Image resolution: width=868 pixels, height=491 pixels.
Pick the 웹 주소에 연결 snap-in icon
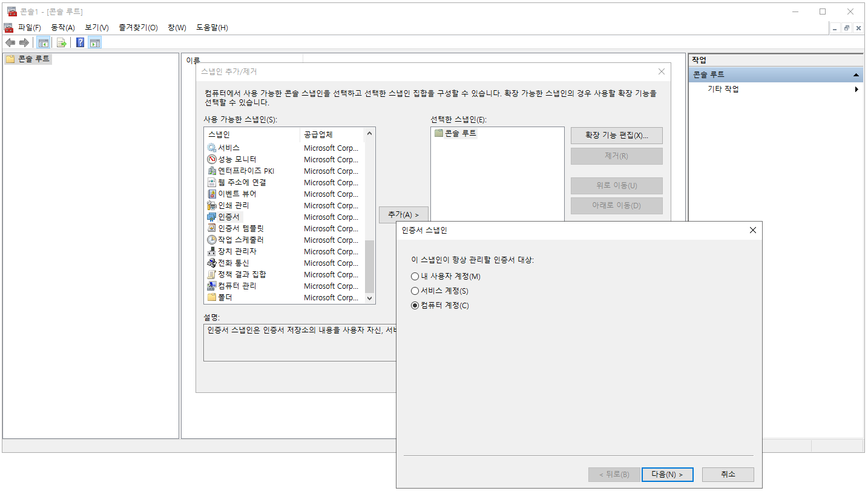pyautogui.click(x=212, y=182)
